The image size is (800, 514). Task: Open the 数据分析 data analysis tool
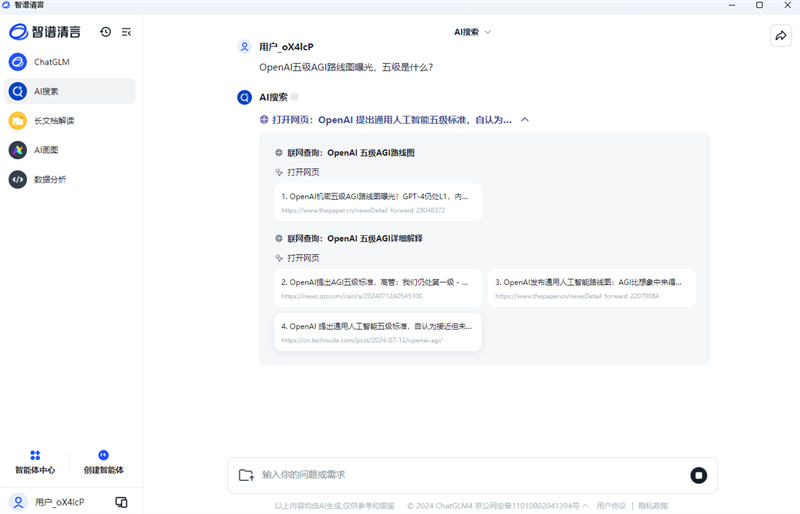(x=50, y=180)
